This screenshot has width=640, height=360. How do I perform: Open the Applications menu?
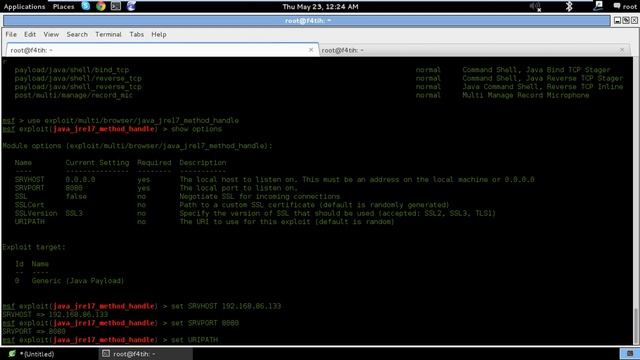(x=24, y=7)
